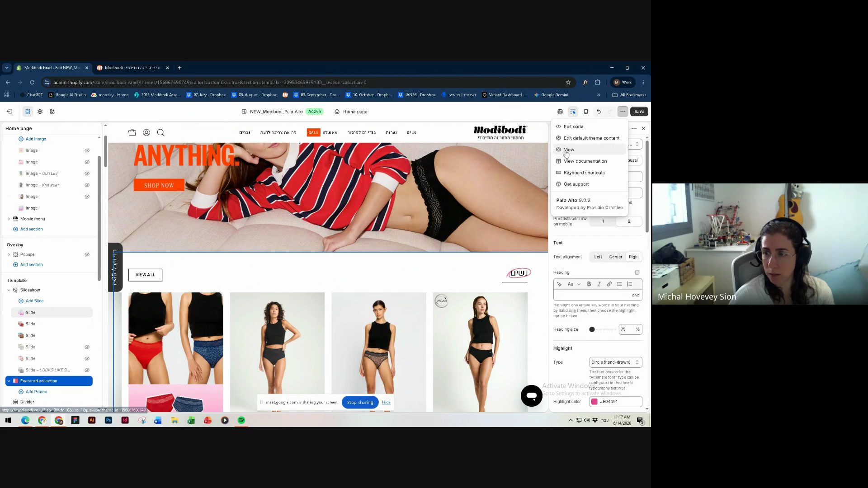The width and height of the screenshot is (868, 488).
Task: Toggle visibility of first Image block
Action: coord(87,150)
